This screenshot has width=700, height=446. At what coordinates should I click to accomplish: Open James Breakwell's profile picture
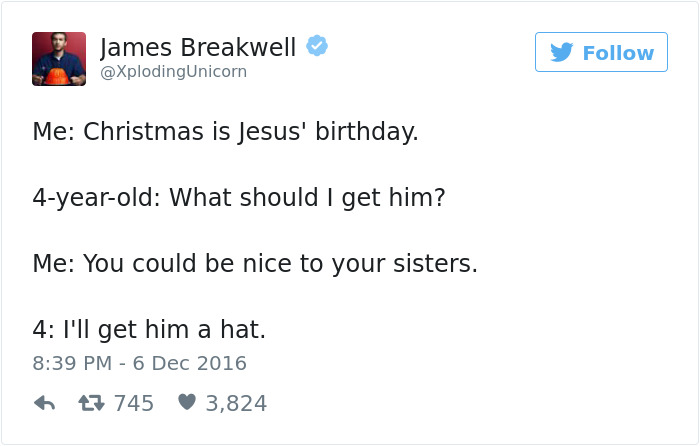point(59,59)
